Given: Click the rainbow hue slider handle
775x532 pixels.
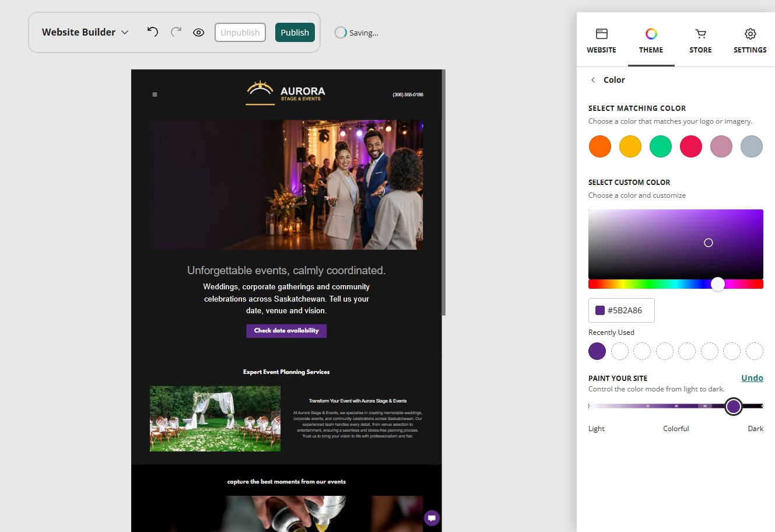Looking at the screenshot, I should pos(718,284).
